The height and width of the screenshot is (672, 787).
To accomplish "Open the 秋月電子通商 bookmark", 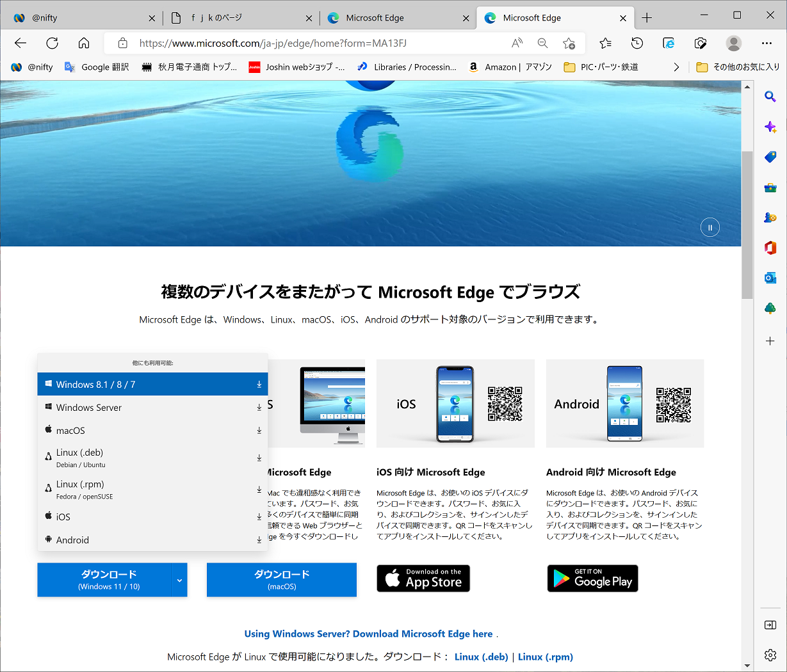I will [x=190, y=67].
